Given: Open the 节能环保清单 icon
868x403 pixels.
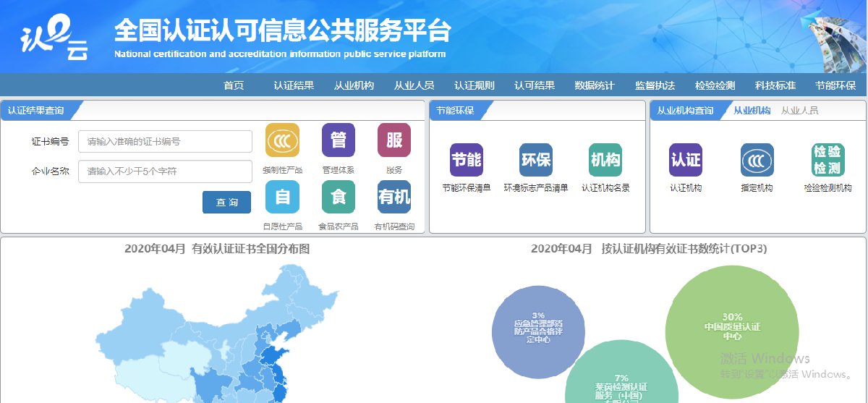Looking at the screenshot, I should 466,160.
